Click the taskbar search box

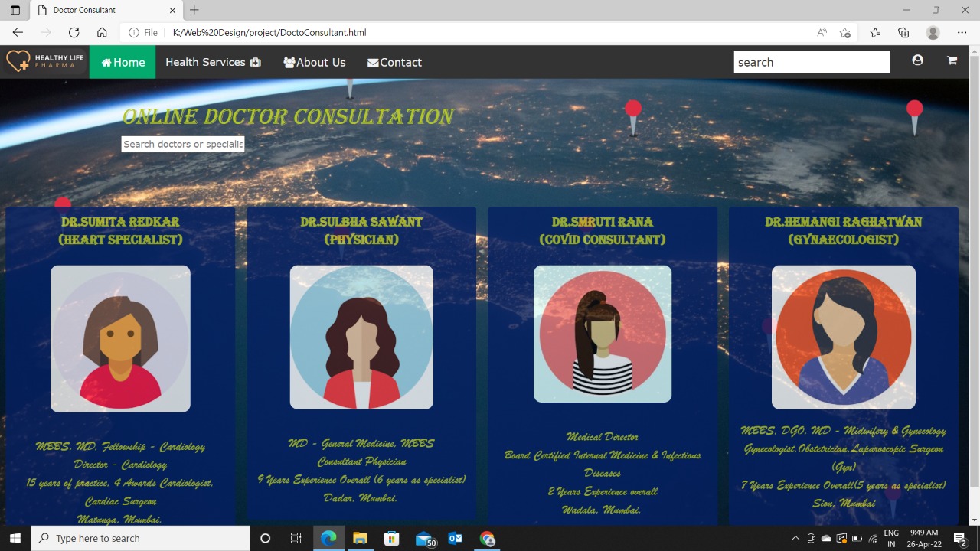(x=140, y=539)
